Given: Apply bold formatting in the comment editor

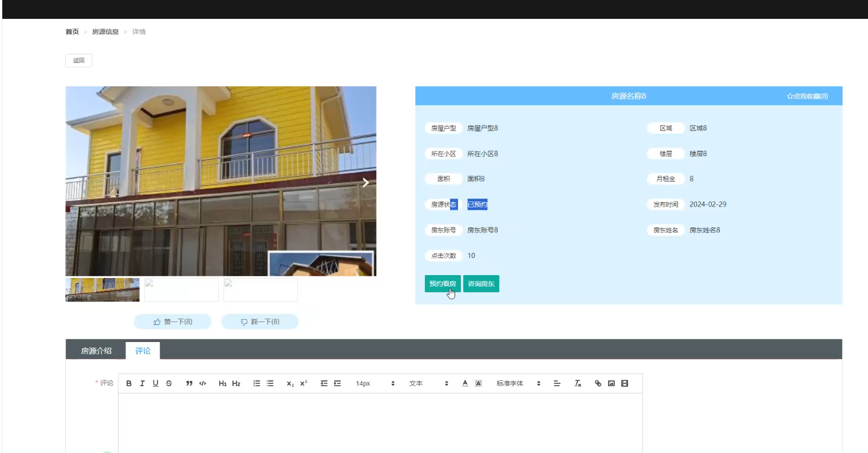Looking at the screenshot, I should coord(129,383).
